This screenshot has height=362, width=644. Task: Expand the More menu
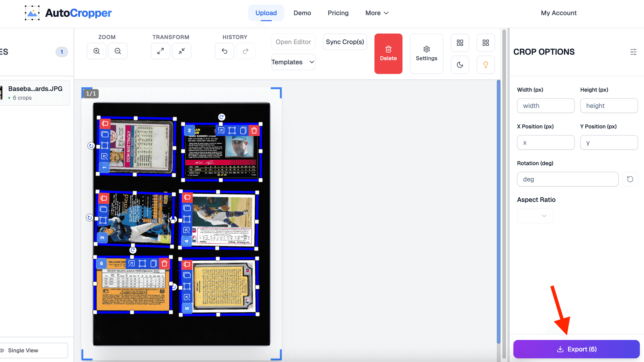click(x=377, y=13)
